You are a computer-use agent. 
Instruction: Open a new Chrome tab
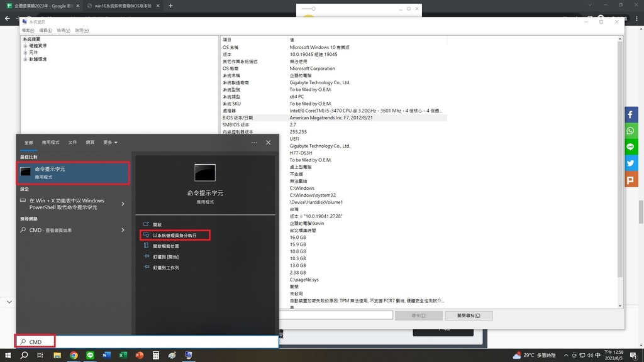click(170, 6)
